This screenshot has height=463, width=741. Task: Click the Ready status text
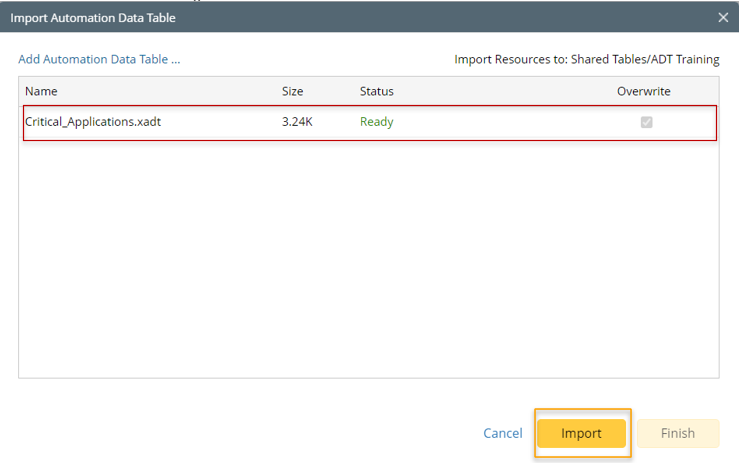[376, 122]
